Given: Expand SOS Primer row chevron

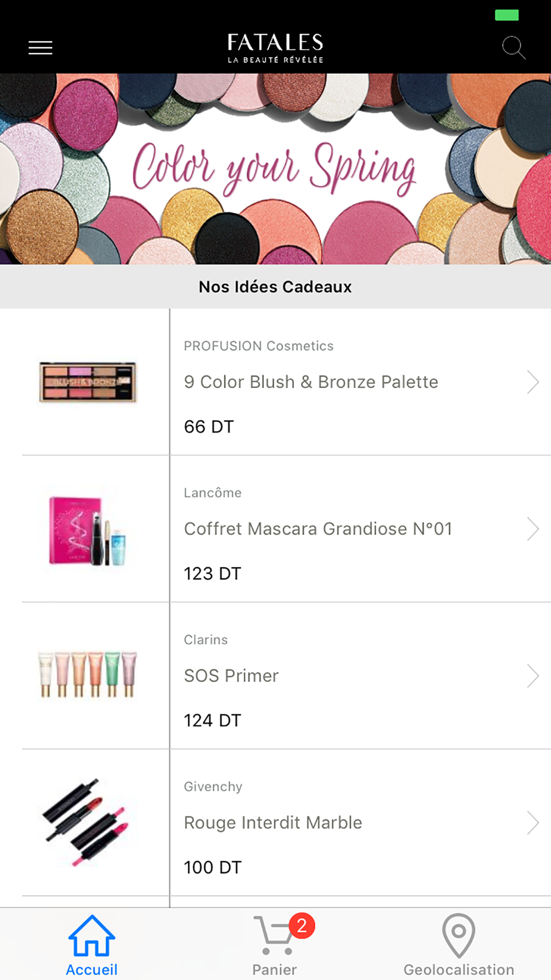Looking at the screenshot, I should 532,676.
